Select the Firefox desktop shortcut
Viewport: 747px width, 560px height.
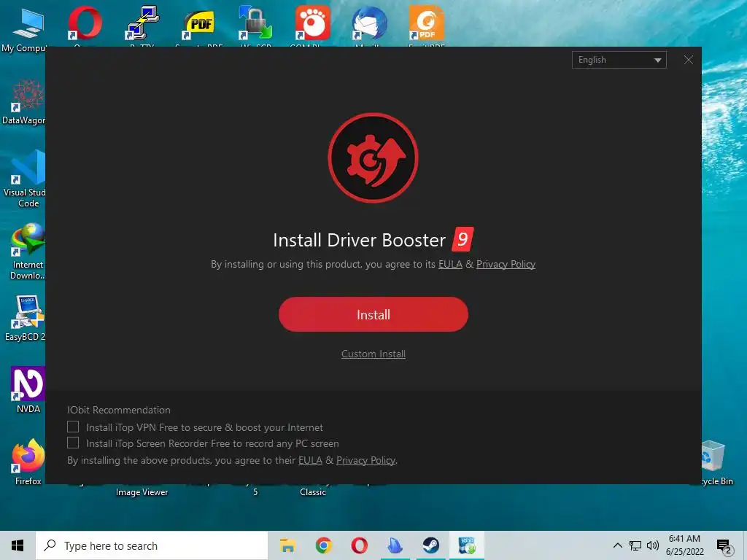point(28,462)
